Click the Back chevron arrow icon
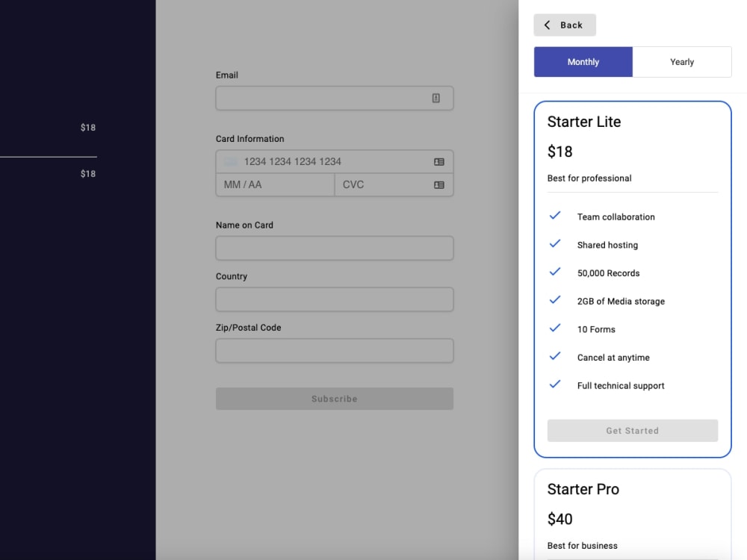The height and width of the screenshot is (560, 747). click(x=547, y=25)
